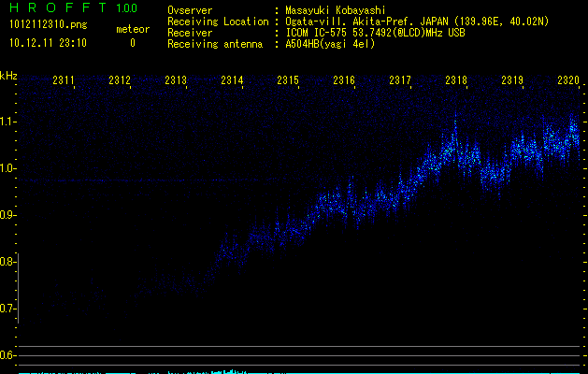Image resolution: width=588 pixels, height=374 pixels.
Task: Click time marker 2320
Action: [x=568, y=79]
